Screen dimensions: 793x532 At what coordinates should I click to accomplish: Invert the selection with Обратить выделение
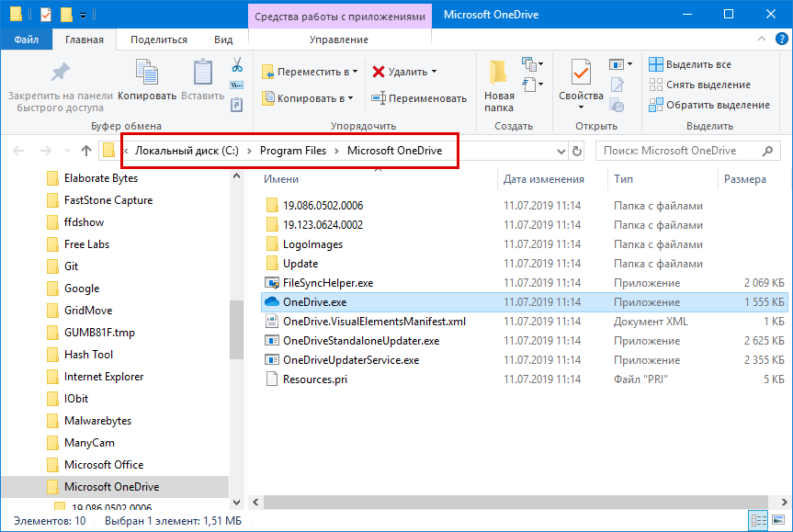709,105
